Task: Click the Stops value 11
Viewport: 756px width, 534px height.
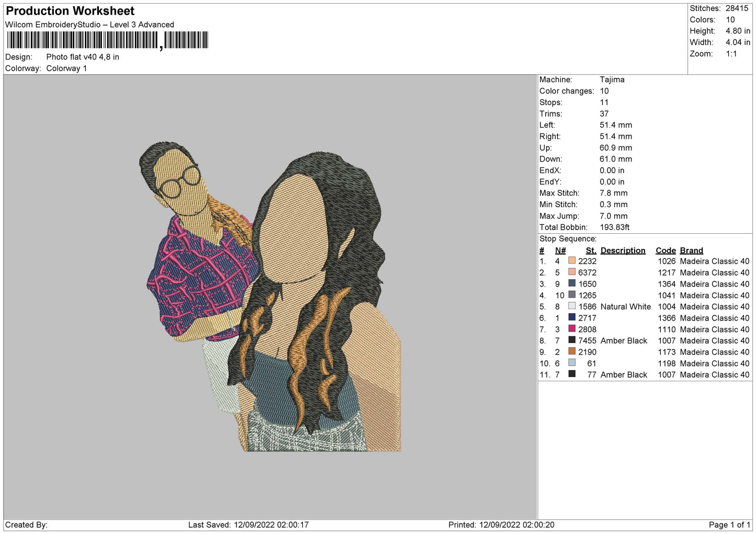Action: coord(604,103)
